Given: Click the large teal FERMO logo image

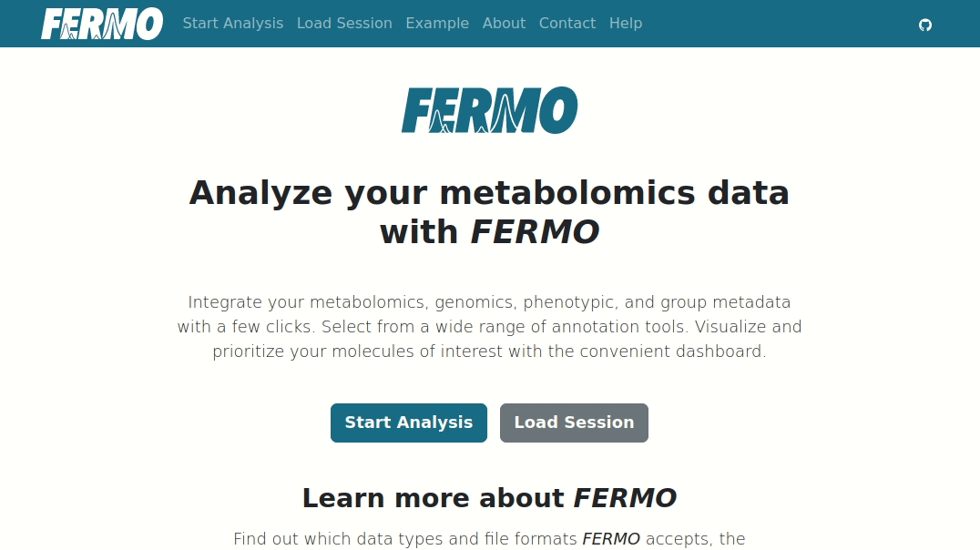Looking at the screenshot, I should [489, 110].
